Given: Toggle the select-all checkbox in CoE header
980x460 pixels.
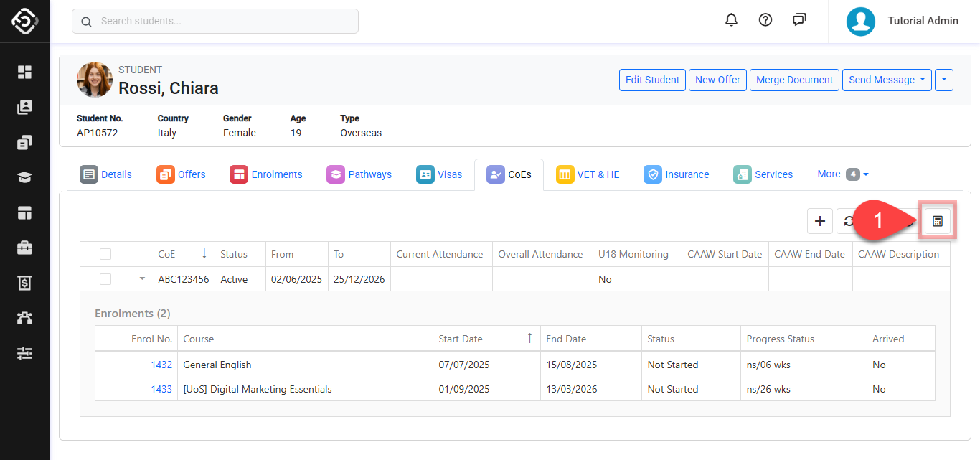Looking at the screenshot, I should coord(105,254).
